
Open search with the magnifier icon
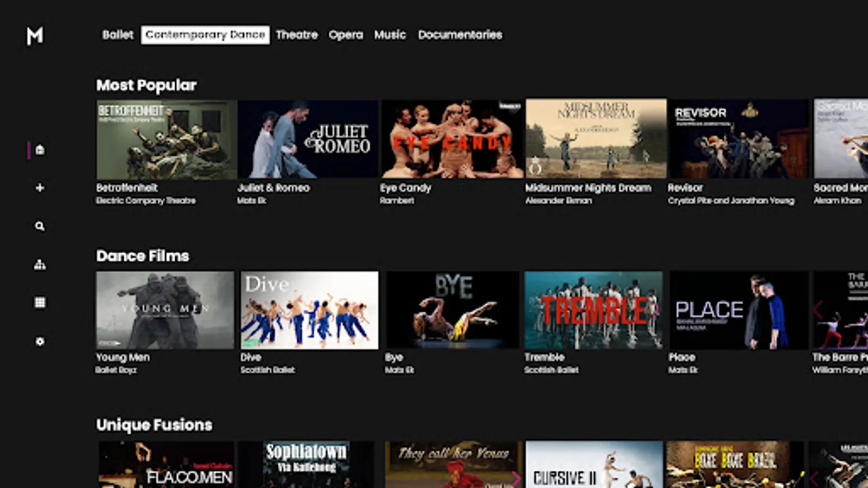click(40, 226)
